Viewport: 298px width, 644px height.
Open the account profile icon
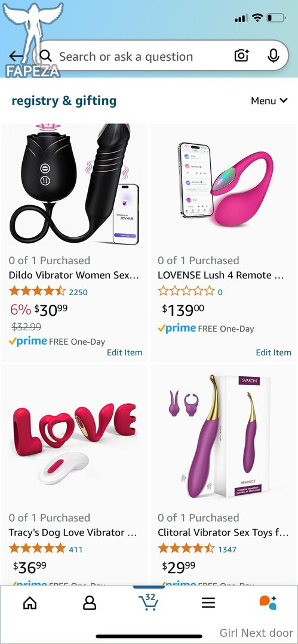click(90, 602)
